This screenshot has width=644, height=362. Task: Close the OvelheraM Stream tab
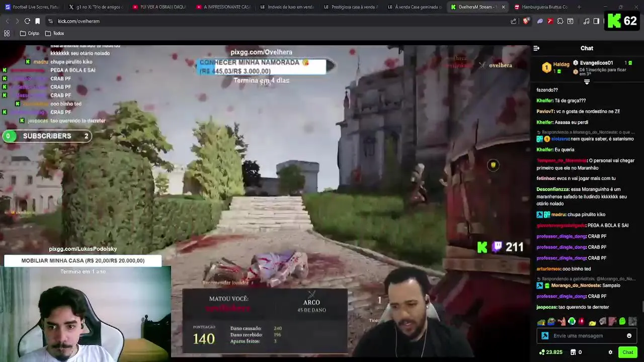pyautogui.click(x=503, y=7)
